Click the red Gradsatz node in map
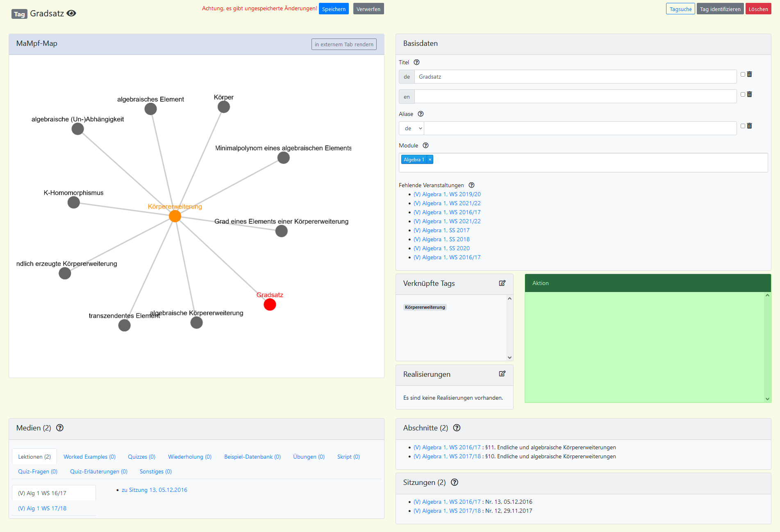The image size is (780, 532). (x=270, y=304)
